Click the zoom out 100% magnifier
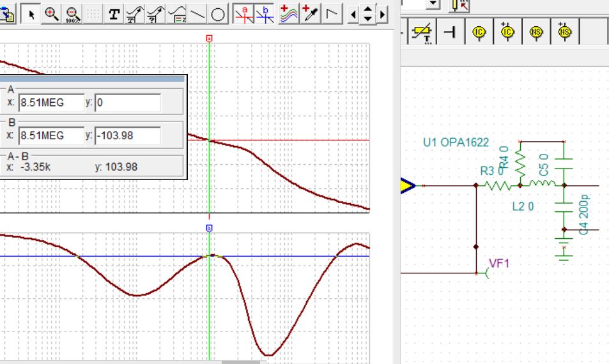Viewport: 609px width, 364px height. tap(72, 14)
